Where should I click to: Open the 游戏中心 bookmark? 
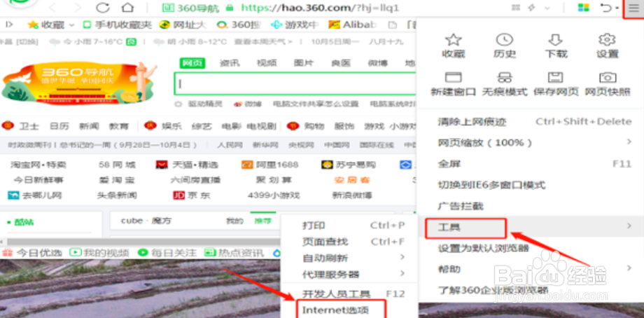[295, 25]
